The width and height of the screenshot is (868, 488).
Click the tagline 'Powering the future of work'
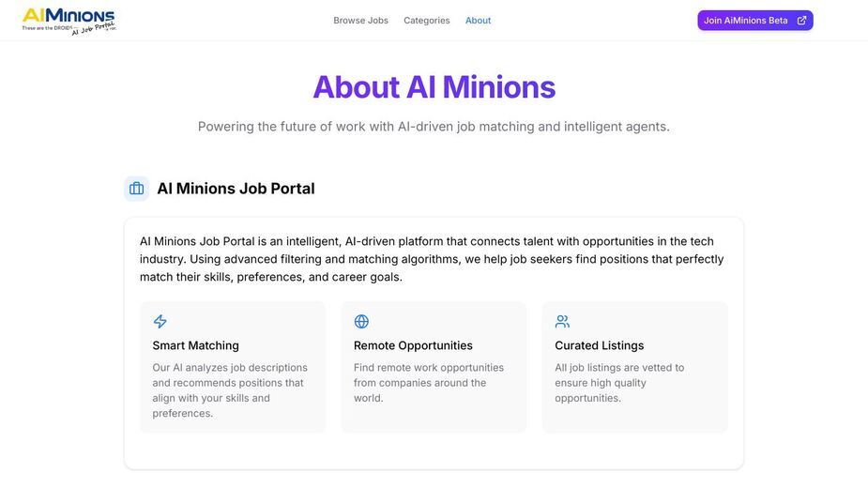(x=434, y=127)
